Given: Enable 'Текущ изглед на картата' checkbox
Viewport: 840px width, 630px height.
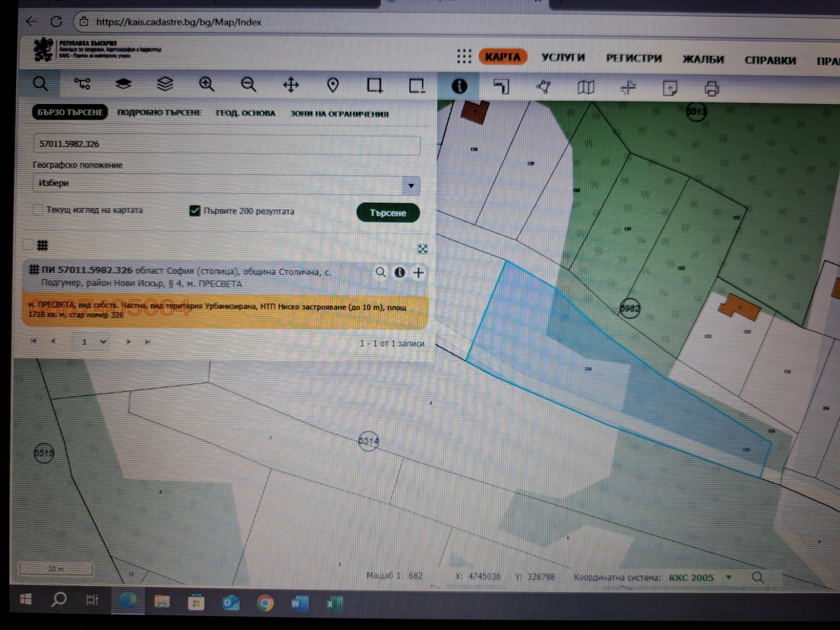Looking at the screenshot, I should tap(38, 210).
